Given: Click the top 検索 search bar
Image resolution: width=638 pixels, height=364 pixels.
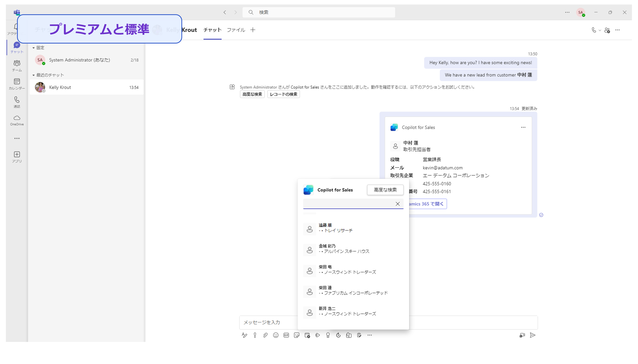Looking at the screenshot, I should pos(318,12).
